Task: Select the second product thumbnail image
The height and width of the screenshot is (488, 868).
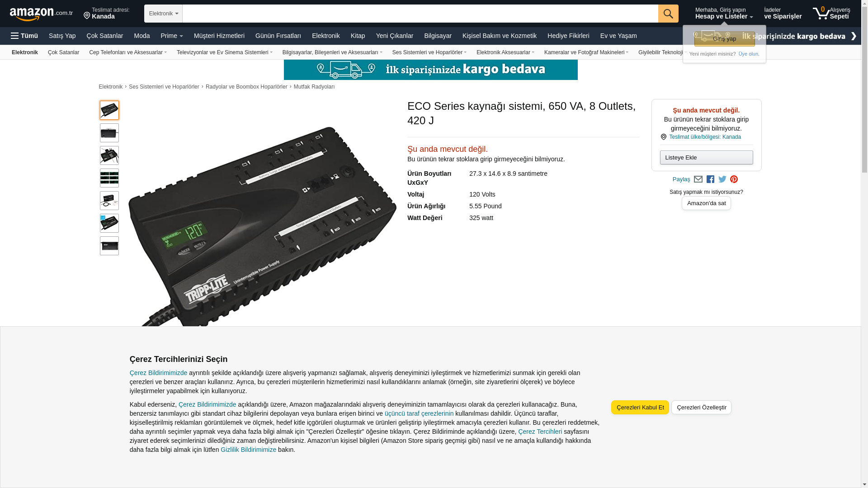Action: pyautogui.click(x=109, y=133)
